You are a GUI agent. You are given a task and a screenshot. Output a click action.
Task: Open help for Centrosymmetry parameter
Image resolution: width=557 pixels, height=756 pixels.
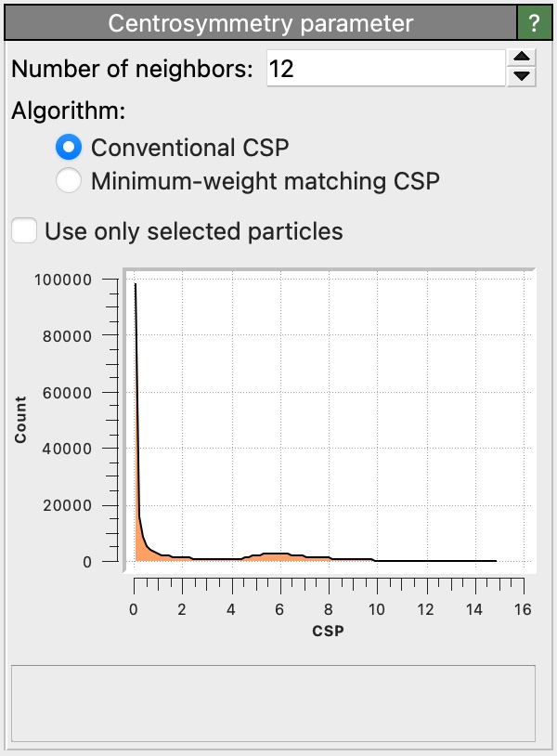534,23
